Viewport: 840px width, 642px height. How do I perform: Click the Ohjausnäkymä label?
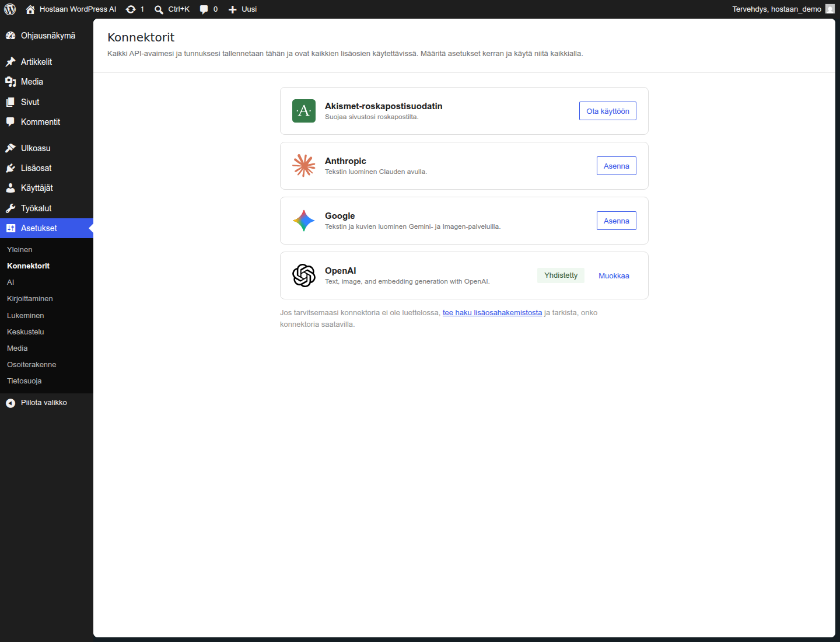click(x=48, y=36)
